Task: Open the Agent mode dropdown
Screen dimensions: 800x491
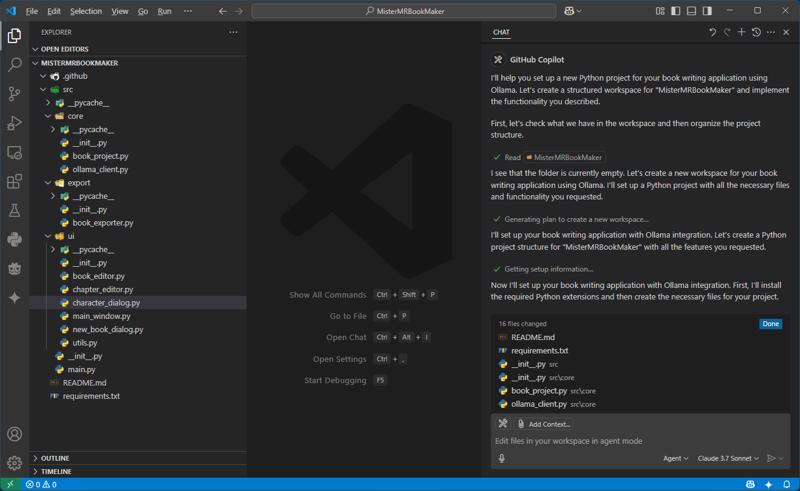Action: pos(676,458)
